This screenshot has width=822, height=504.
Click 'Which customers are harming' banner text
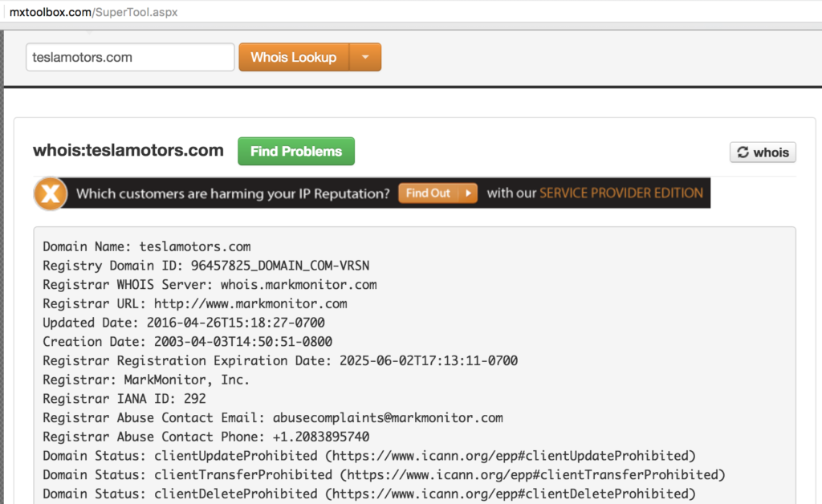[x=233, y=194]
